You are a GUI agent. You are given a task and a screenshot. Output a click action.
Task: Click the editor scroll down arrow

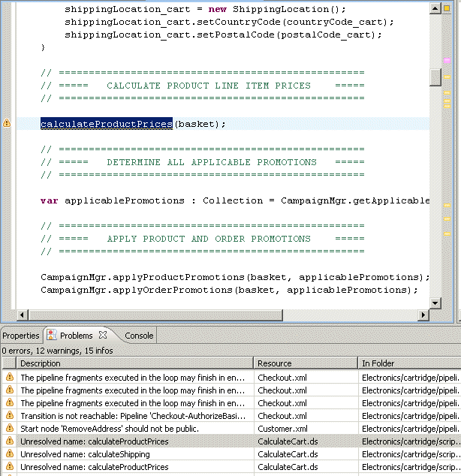435,302
